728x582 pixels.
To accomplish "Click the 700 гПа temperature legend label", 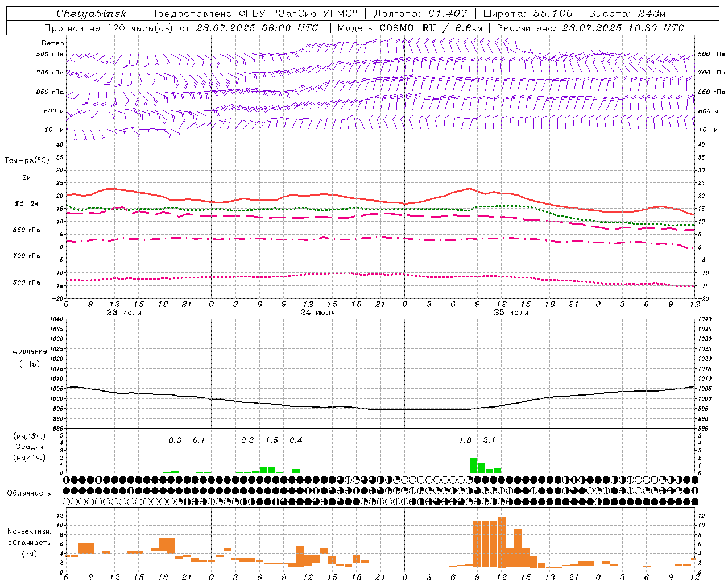I will point(27,256).
